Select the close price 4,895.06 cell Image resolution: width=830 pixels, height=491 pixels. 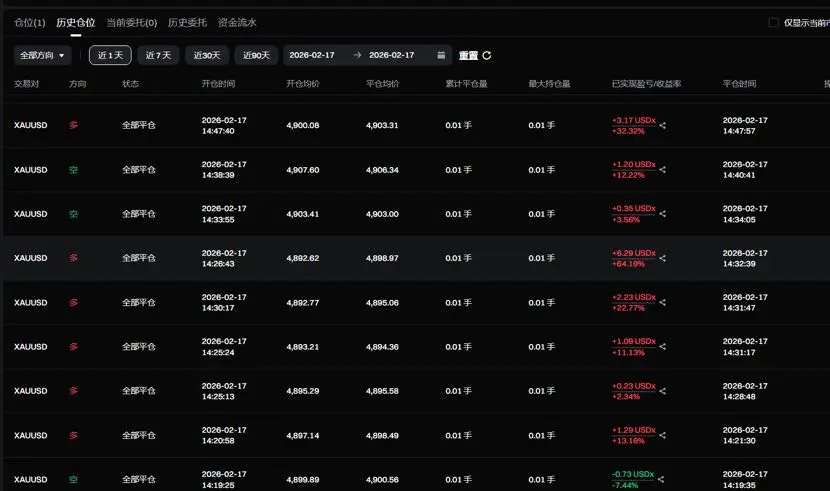point(382,303)
